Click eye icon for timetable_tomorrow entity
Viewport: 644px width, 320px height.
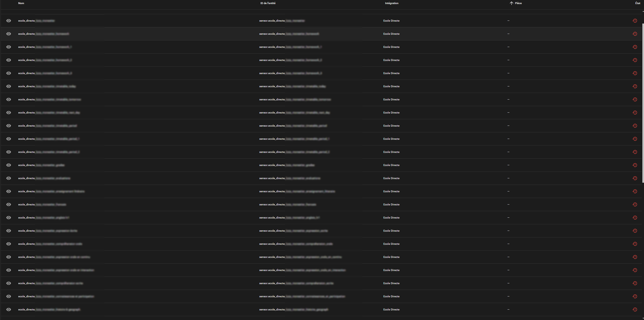tap(9, 100)
